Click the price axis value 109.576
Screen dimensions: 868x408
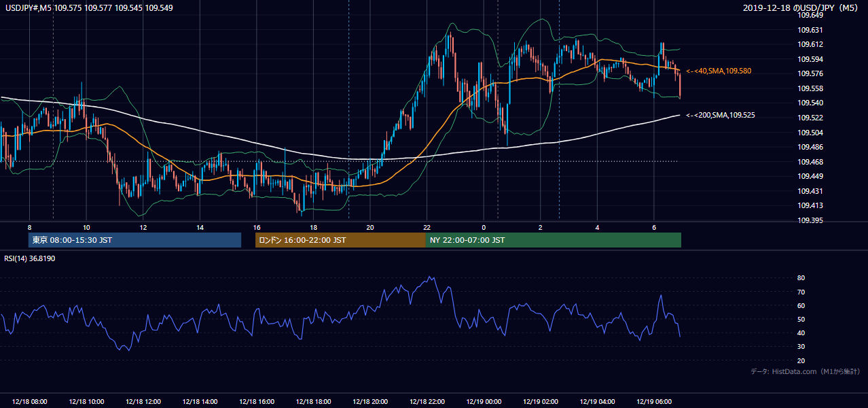pyautogui.click(x=810, y=73)
